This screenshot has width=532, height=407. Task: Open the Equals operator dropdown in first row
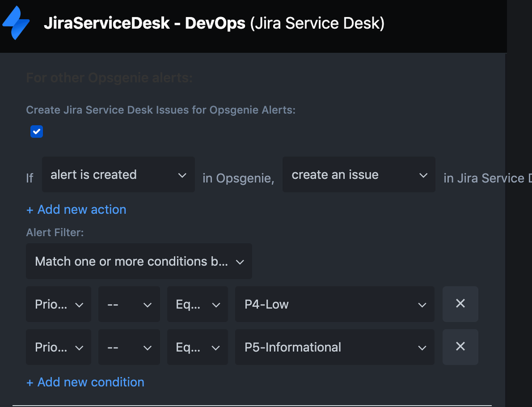tap(198, 304)
